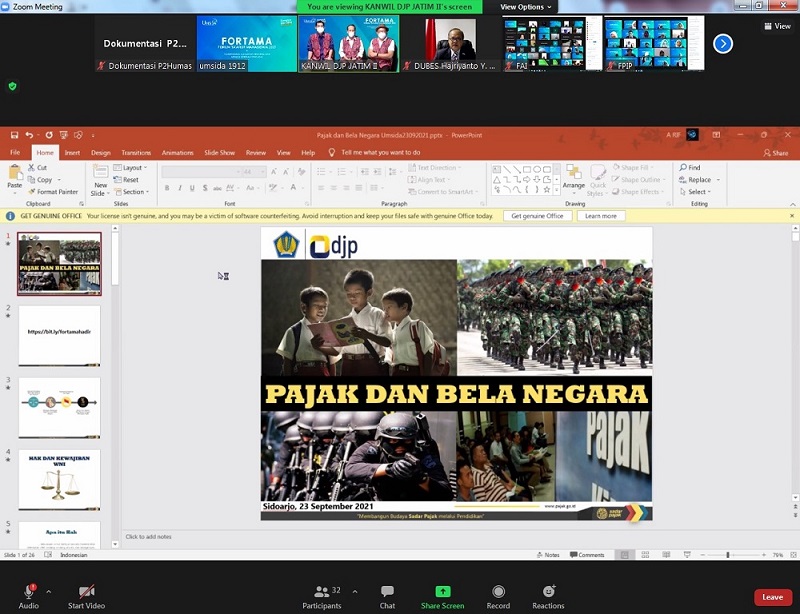Open the Participants panel
This screenshot has width=800, height=614.
pos(322,592)
